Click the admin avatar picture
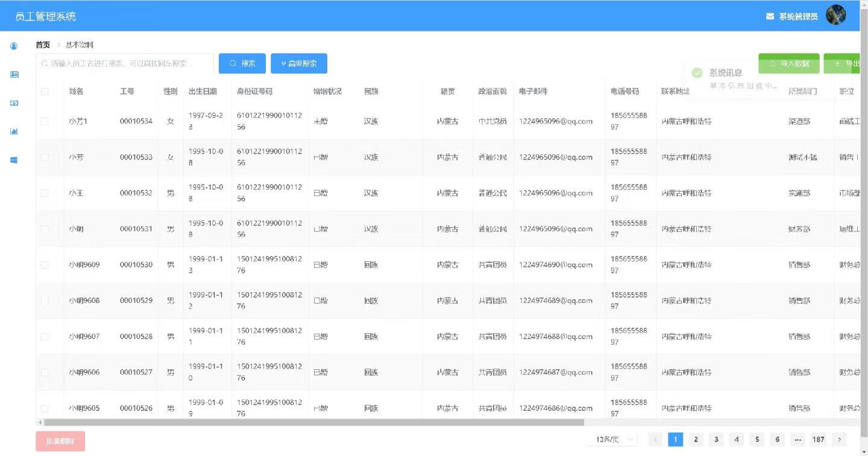 pos(835,15)
